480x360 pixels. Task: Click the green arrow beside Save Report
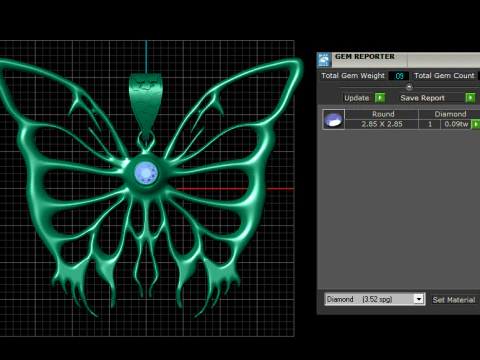coord(470,98)
